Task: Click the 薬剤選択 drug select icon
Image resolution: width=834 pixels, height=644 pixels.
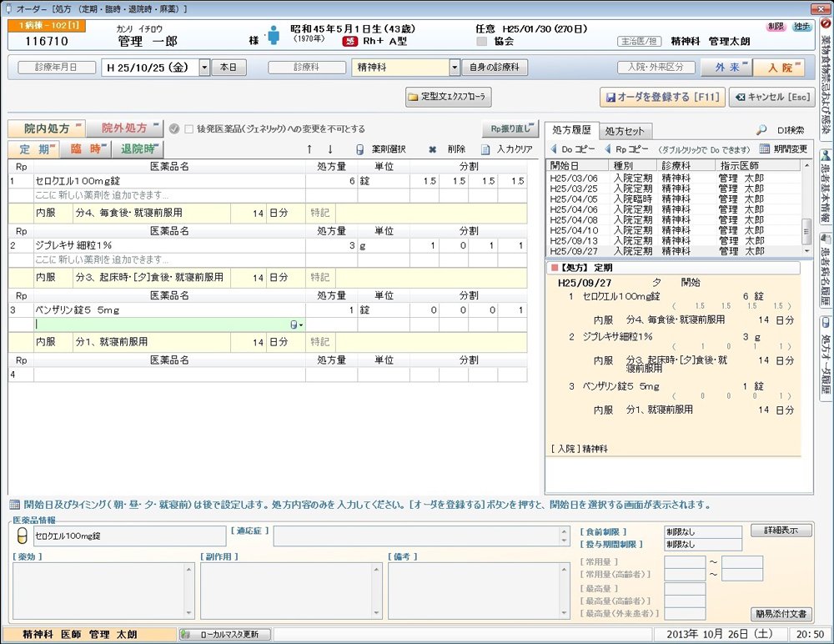Action: pyautogui.click(x=360, y=149)
